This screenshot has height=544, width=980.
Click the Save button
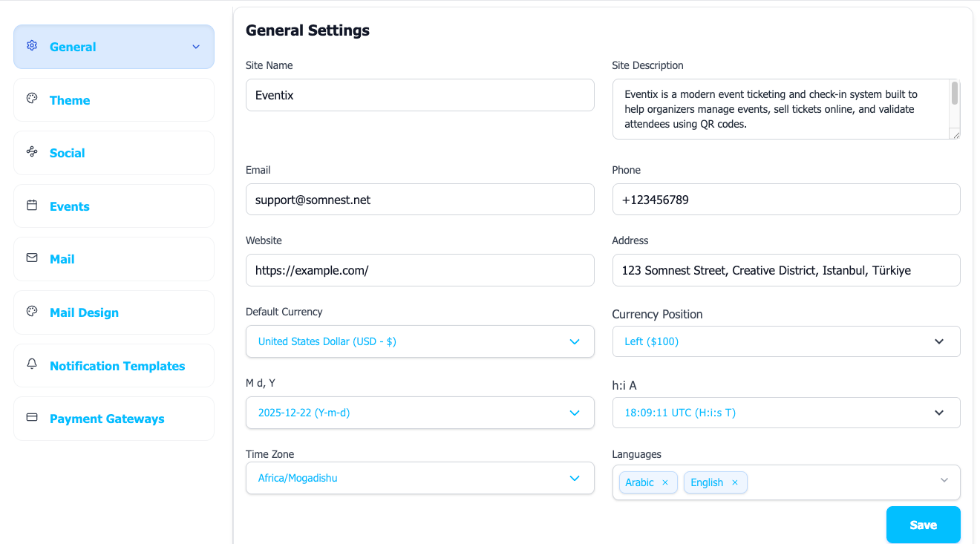[923, 524]
